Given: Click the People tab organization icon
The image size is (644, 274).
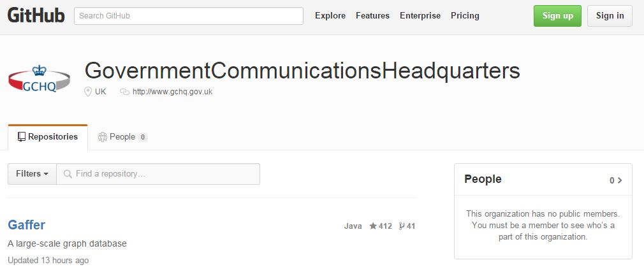Looking at the screenshot, I should [102, 137].
